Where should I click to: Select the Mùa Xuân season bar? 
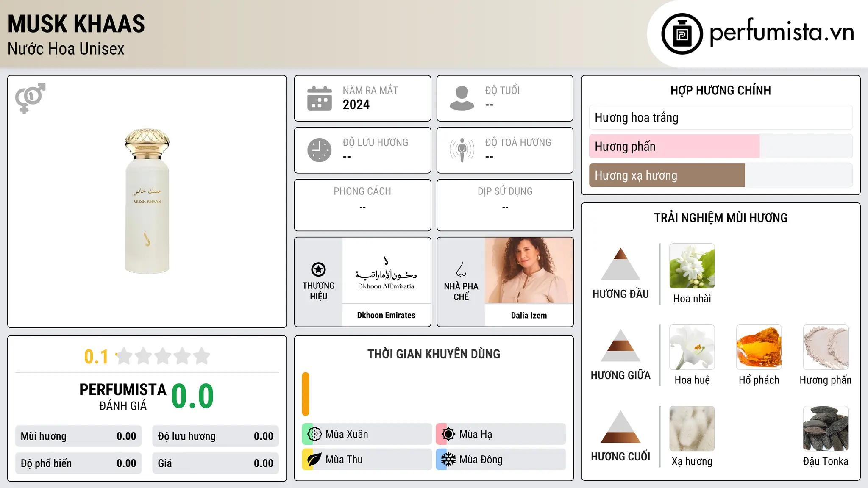point(367,434)
